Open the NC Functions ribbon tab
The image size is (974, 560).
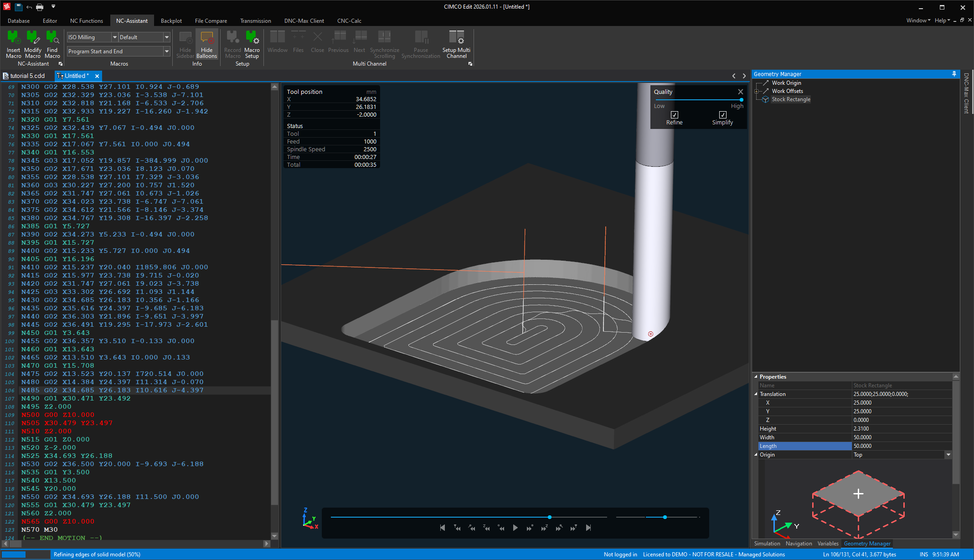[87, 21]
